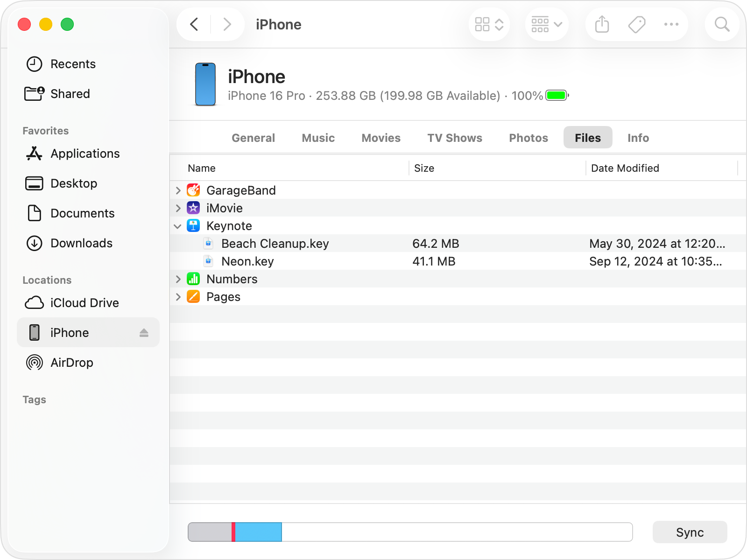Click the iMovie app icon
This screenshot has width=747, height=560.
(x=193, y=208)
